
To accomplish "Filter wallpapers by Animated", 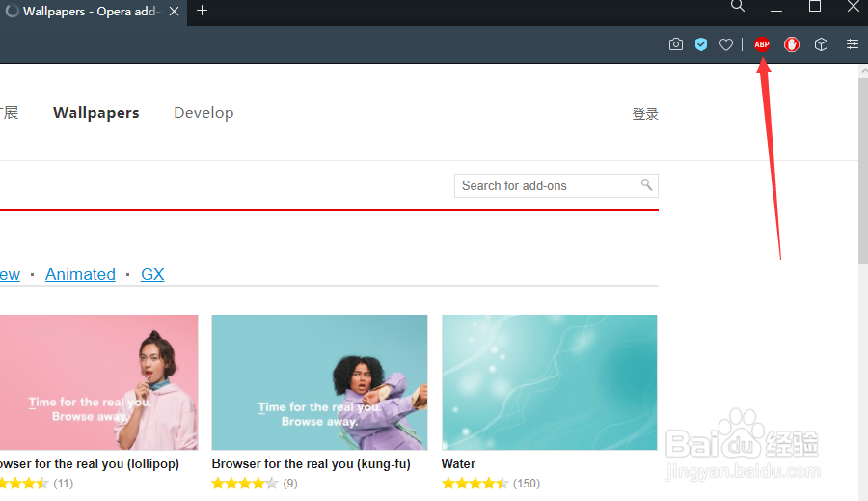I will coord(80,274).
